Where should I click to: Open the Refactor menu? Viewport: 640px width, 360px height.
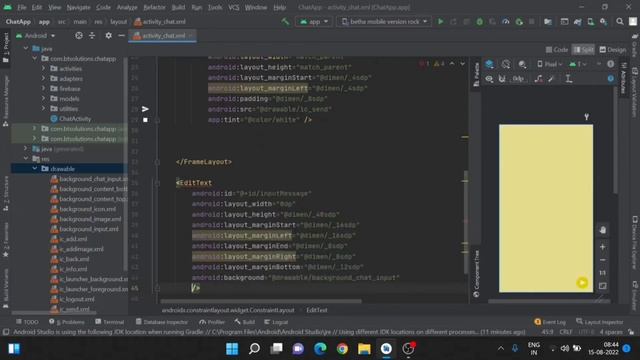click(x=154, y=7)
